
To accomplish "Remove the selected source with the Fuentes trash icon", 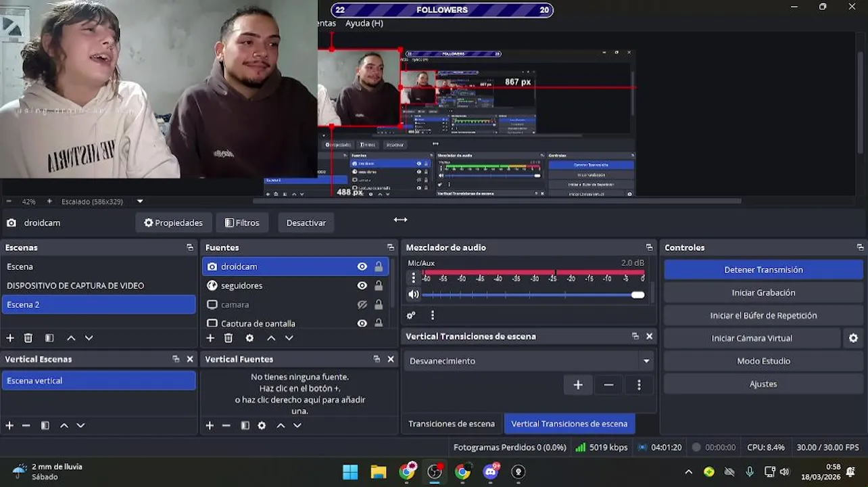I will [x=228, y=338].
